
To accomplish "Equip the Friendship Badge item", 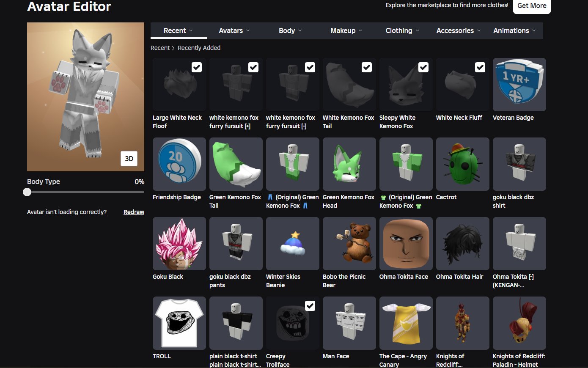I will (179, 164).
